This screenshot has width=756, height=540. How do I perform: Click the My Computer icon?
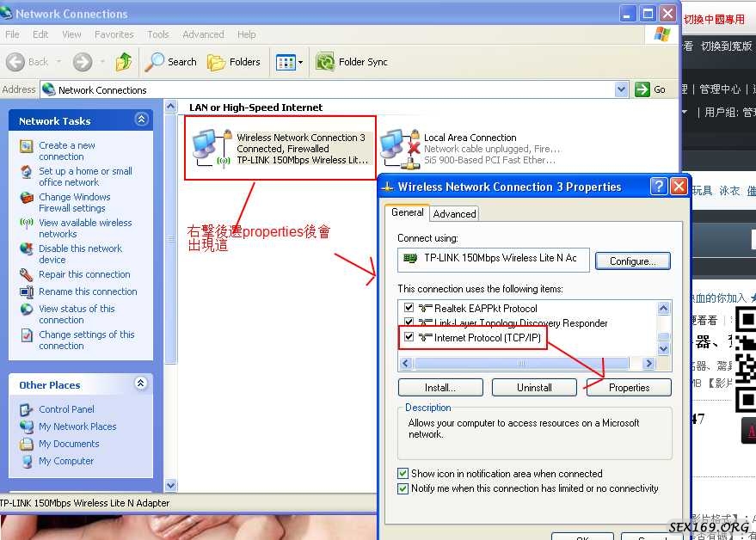[x=27, y=462]
